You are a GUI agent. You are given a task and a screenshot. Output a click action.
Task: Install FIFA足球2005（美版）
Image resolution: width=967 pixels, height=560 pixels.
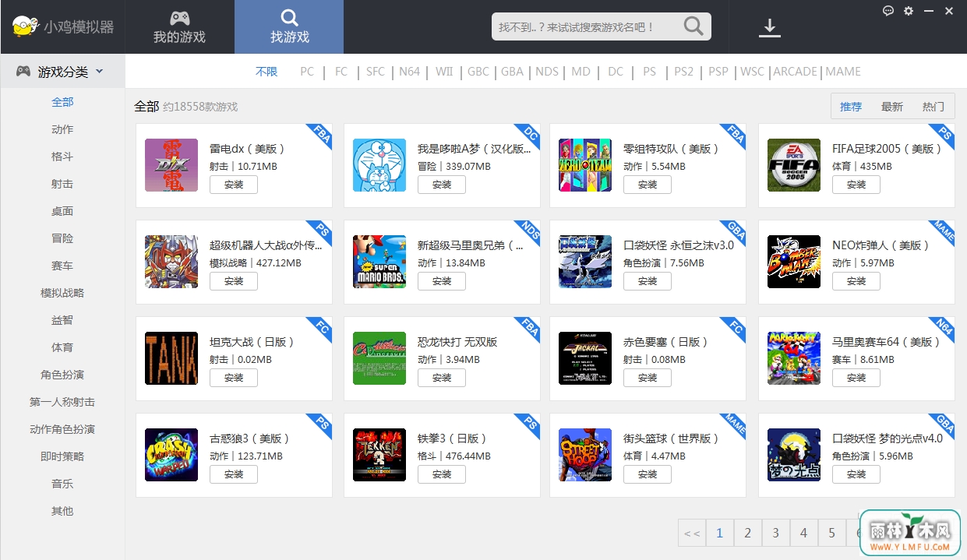click(x=856, y=185)
